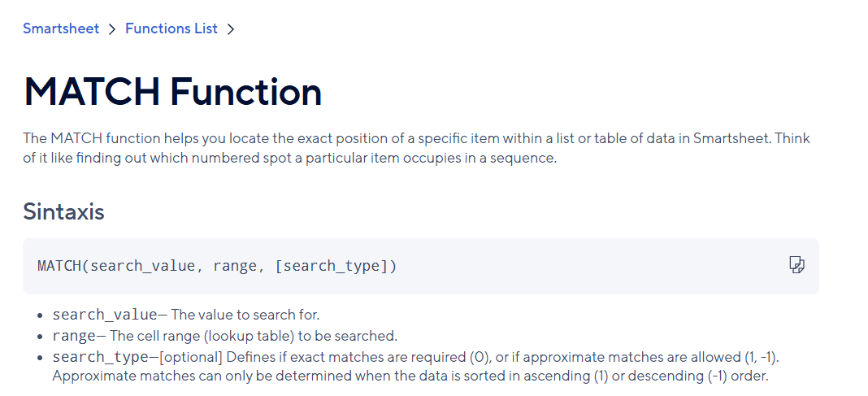Viewport: 868px width, 396px height.
Task: Click the word MATCH in the code block
Action: pos(59,266)
